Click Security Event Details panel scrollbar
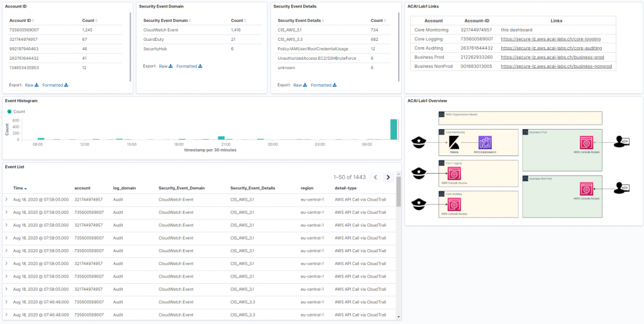 coord(399,47)
